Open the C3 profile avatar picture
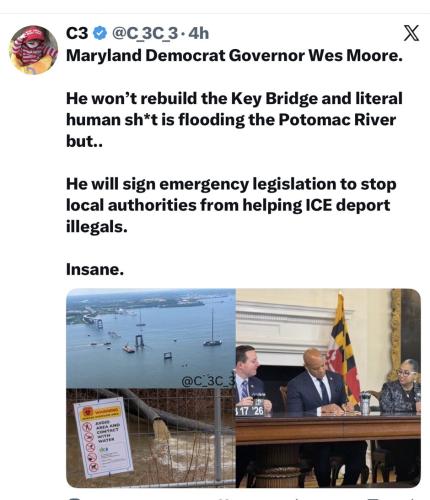 coord(33,50)
